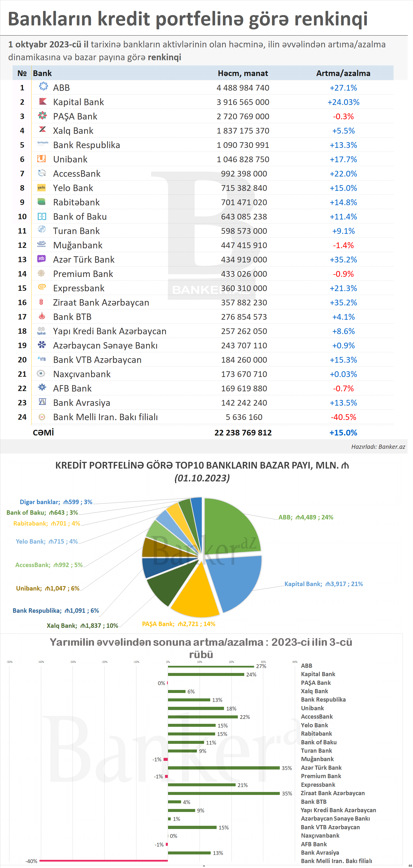
Task: Click the ABB bank logo icon
Action: 43,87
